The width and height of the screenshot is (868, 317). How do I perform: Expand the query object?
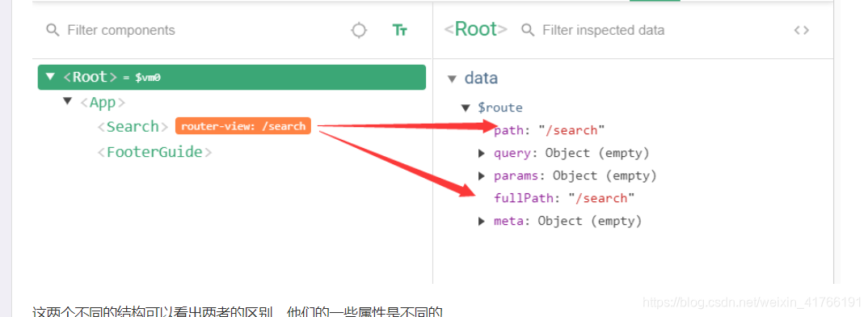tap(482, 153)
